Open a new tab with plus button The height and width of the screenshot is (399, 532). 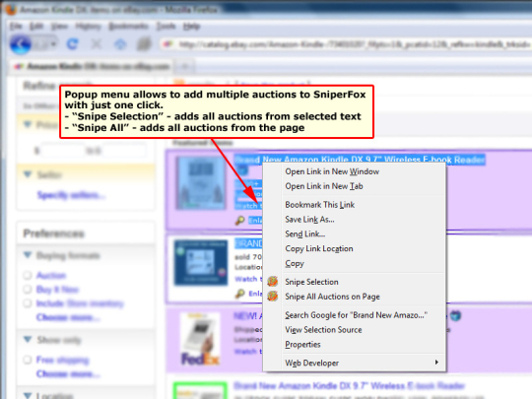click(185, 67)
